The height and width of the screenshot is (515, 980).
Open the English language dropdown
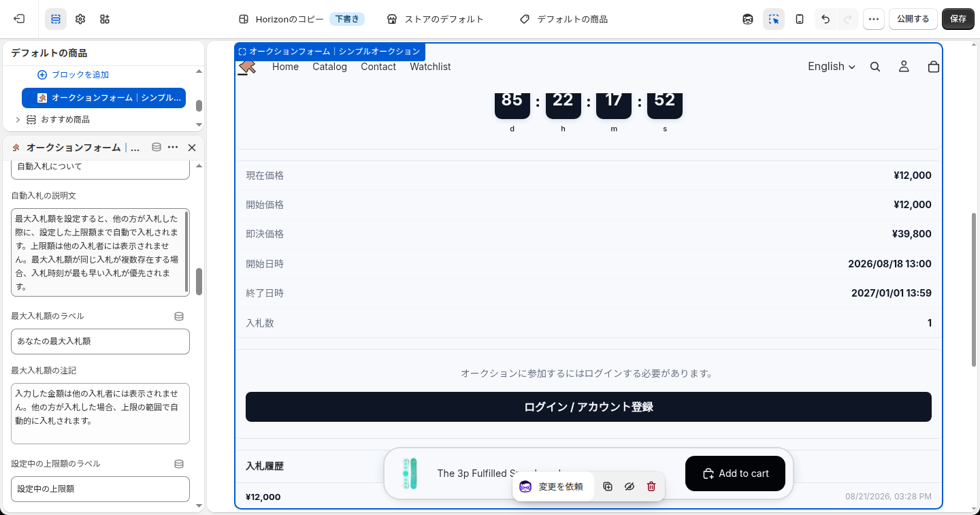pos(831,67)
